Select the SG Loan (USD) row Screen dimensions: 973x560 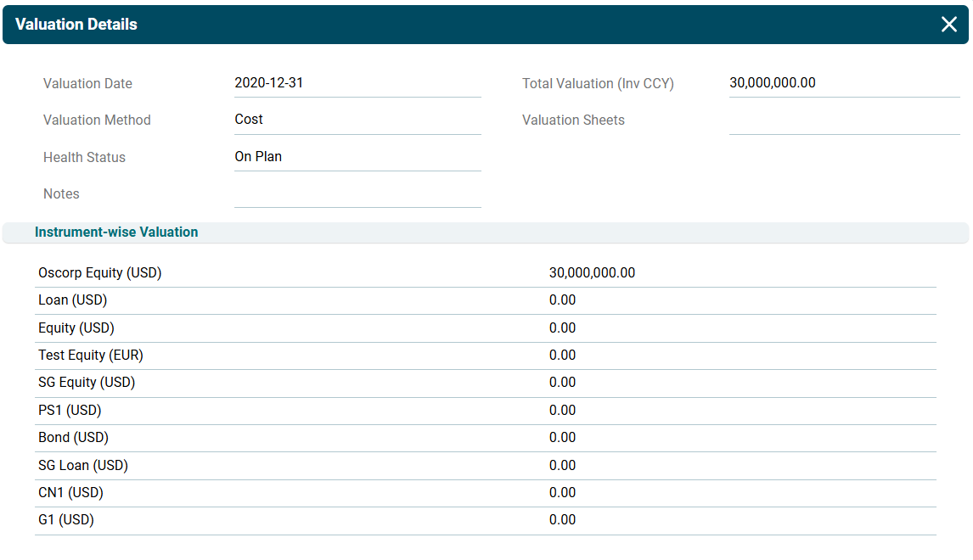(83, 466)
